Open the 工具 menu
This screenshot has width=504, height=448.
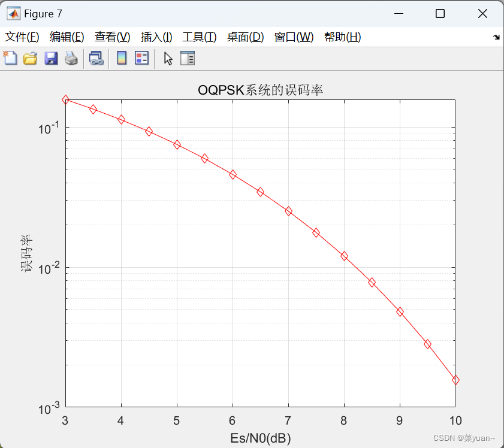click(x=199, y=37)
